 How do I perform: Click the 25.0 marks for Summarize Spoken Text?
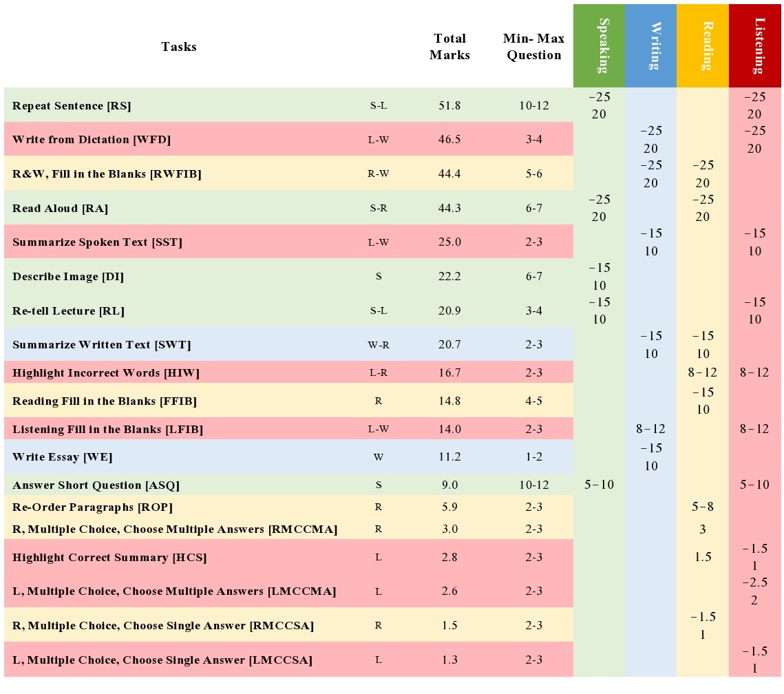click(449, 242)
